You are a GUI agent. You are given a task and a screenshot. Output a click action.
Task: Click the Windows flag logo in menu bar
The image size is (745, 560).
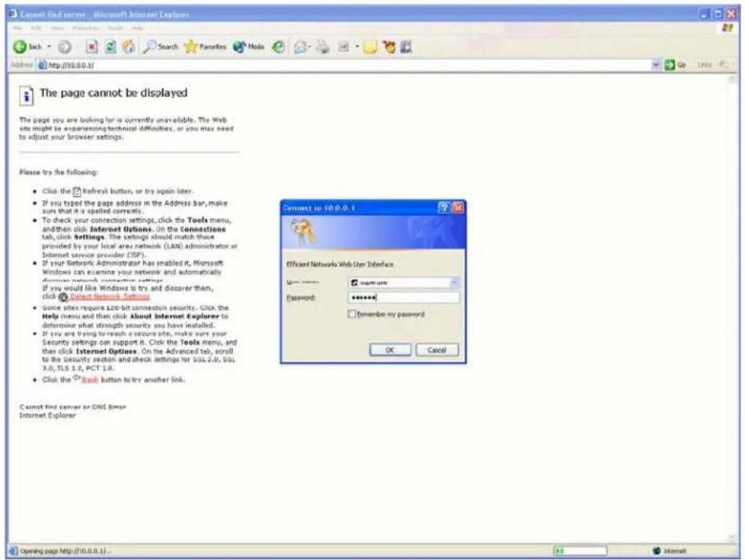point(727,28)
